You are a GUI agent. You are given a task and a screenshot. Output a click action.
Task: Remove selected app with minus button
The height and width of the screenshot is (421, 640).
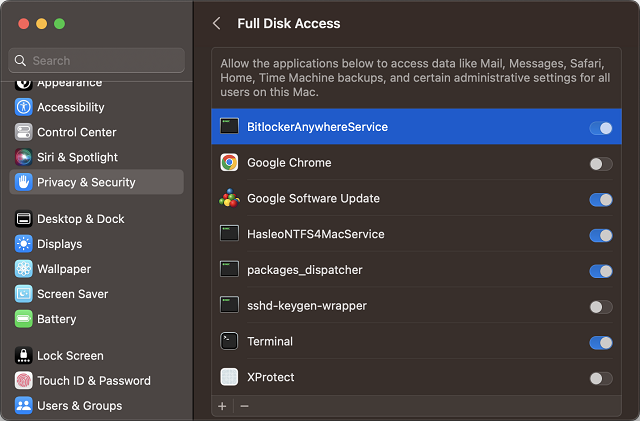pos(244,406)
